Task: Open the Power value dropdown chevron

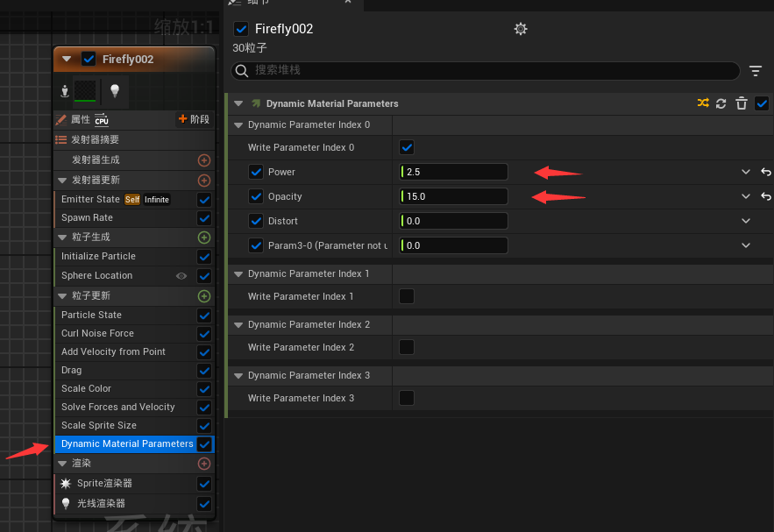Action: [746, 172]
